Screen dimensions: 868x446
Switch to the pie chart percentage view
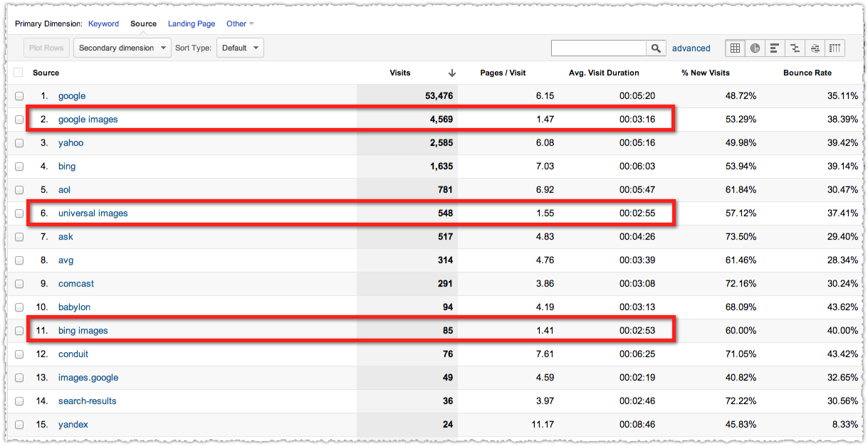[x=755, y=48]
